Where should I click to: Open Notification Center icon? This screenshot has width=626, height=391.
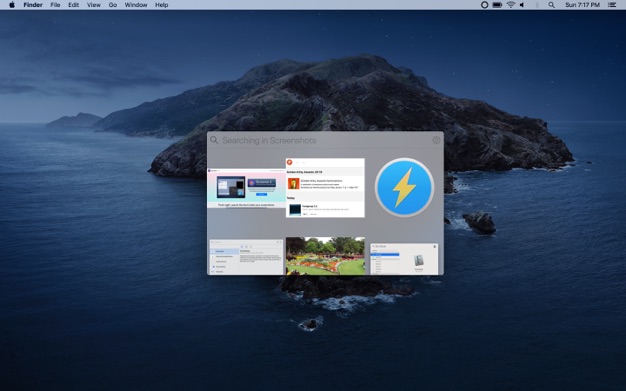click(x=612, y=5)
